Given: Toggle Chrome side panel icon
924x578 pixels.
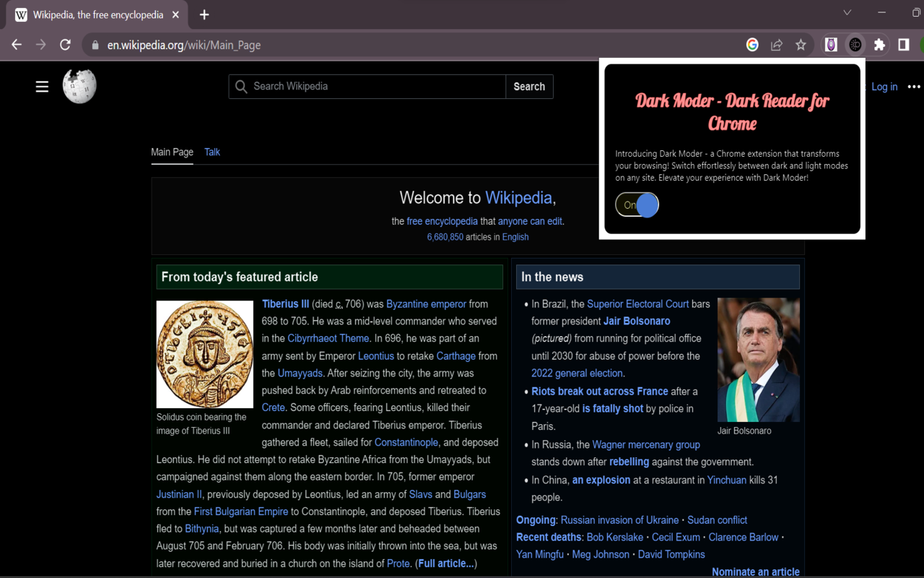Looking at the screenshot, I should pyautogui.click(x=903, y=45).
